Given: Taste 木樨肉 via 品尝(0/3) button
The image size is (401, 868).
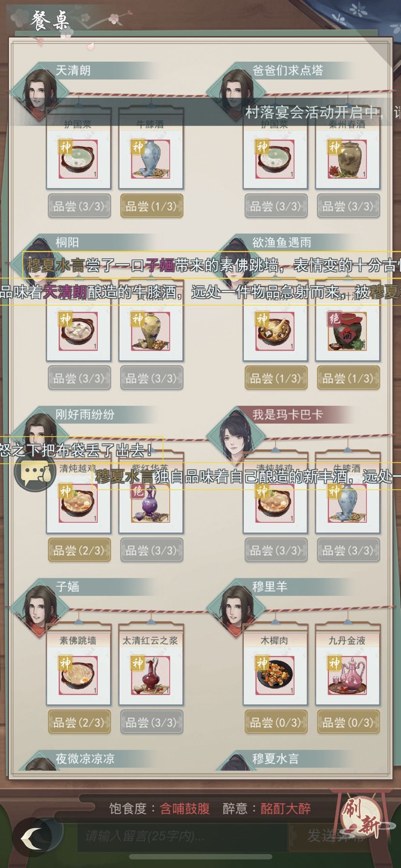Looking at the screenshot, I should (x=276, y=722).
